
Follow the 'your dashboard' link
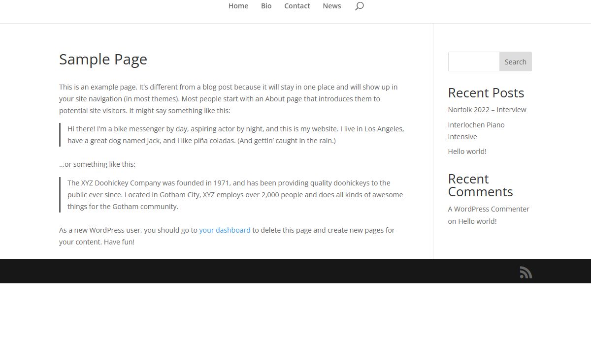(x=225, y=230)
